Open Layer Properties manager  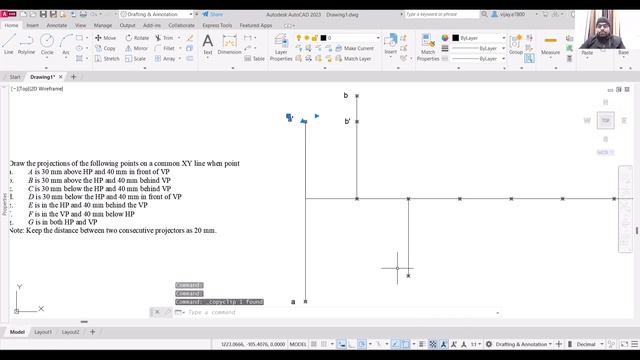pos(281,47)
